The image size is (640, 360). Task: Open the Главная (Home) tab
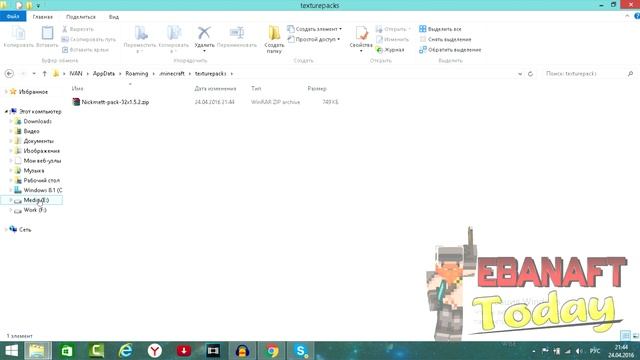42,17
